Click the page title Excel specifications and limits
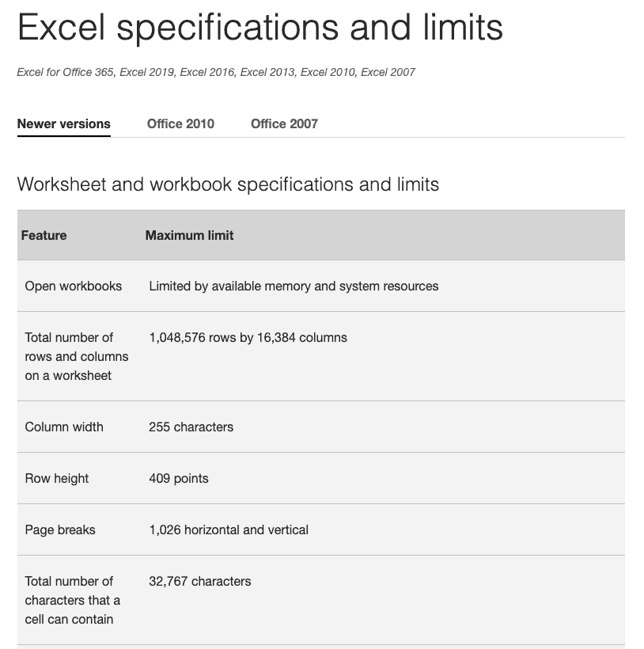 [x=259, y=28]
